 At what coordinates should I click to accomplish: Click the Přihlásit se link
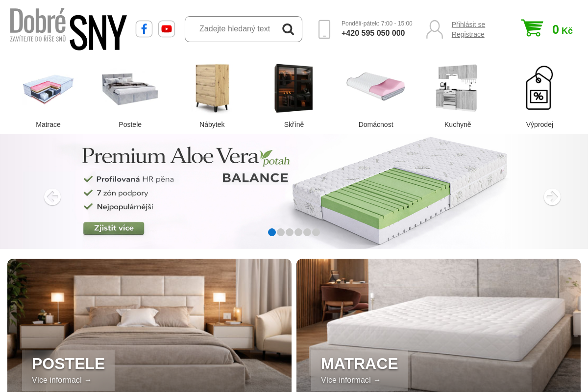click(468, 24)
